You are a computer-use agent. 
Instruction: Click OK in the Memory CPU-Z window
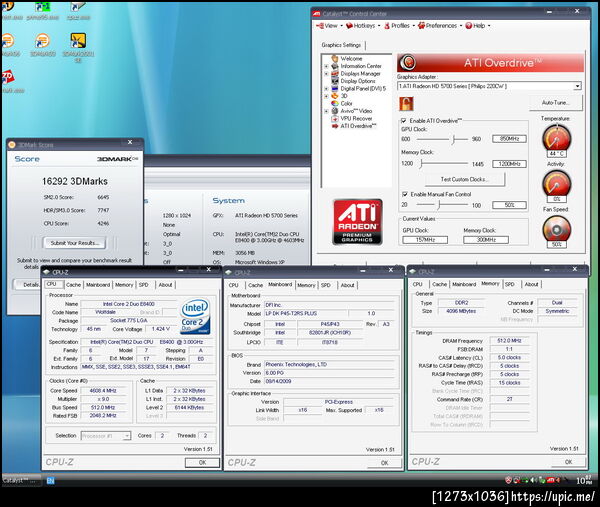569,462
